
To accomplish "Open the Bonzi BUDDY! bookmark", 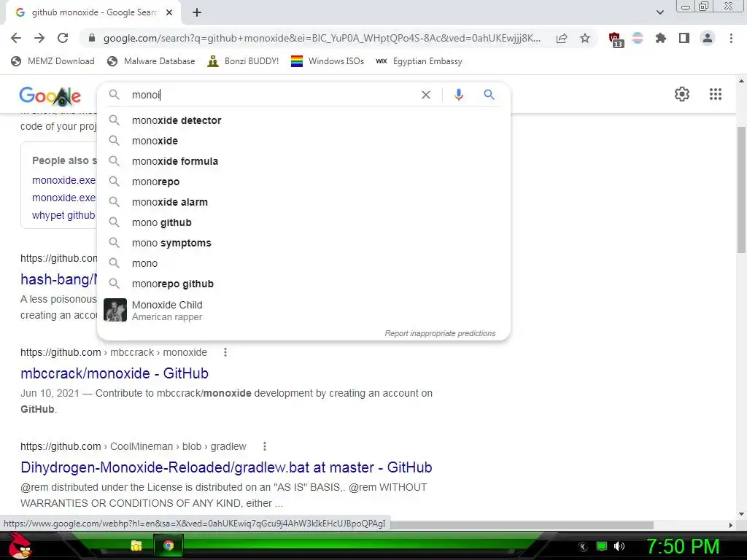I will click(x=243, y=61).
